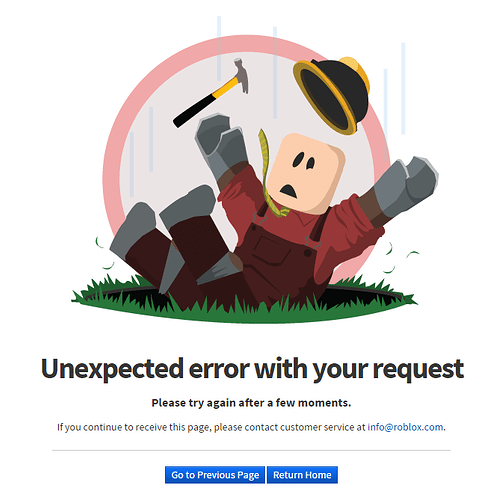Click the 'Please try again after a few moments' text

[251, 403]
